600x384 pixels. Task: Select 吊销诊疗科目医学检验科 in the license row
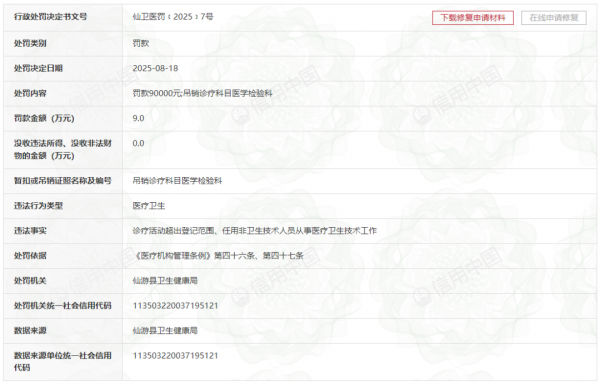(177, 181)
